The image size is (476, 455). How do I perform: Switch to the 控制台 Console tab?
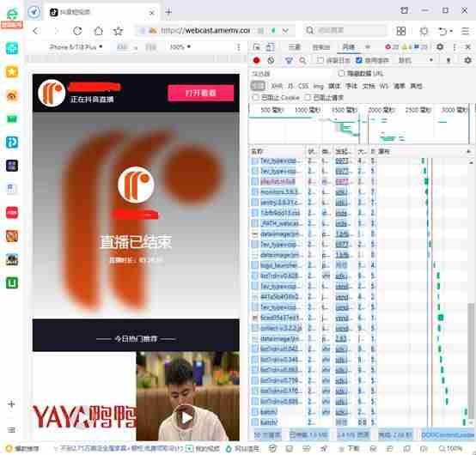321,47
